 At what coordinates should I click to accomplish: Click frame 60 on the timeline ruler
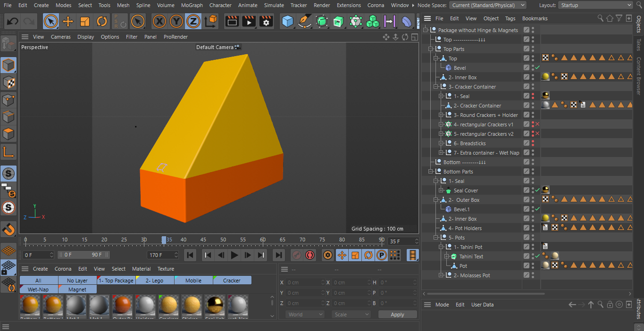coord(263,240)
